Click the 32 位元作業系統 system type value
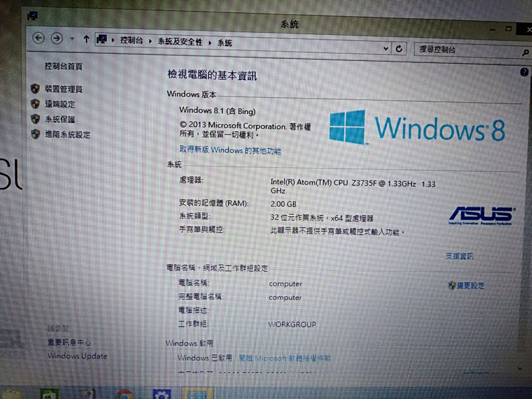 pos(322,218)
